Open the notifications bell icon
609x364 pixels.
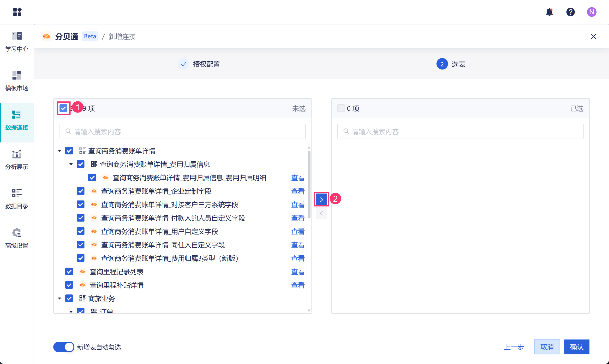549,12
